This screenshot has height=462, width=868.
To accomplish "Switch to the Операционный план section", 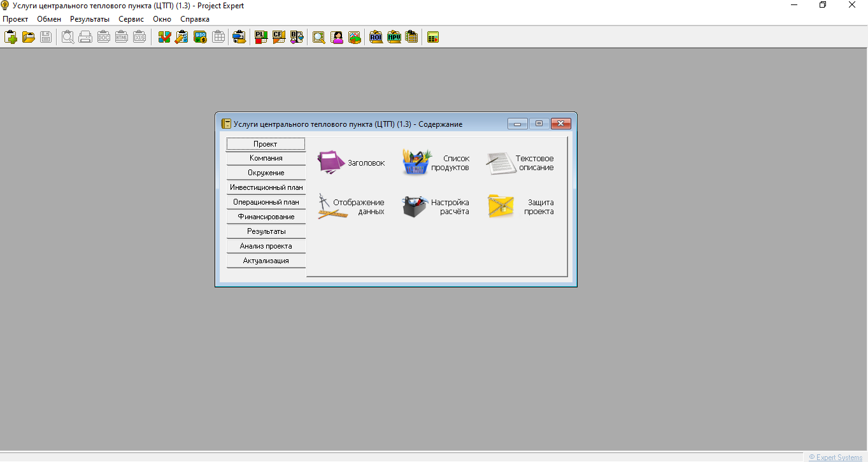I will tap(266, 202).
